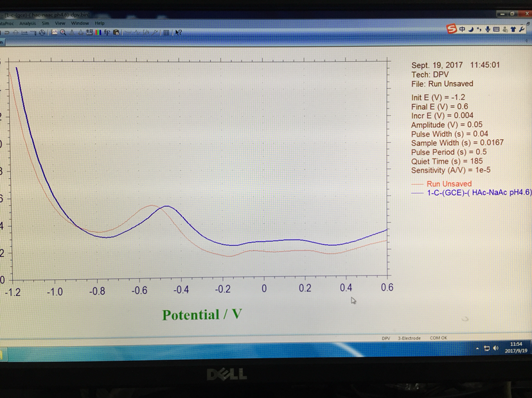Open the View menu
Image resolution: width=532 pixels, height=398 pixels.
tap(60, 23)
